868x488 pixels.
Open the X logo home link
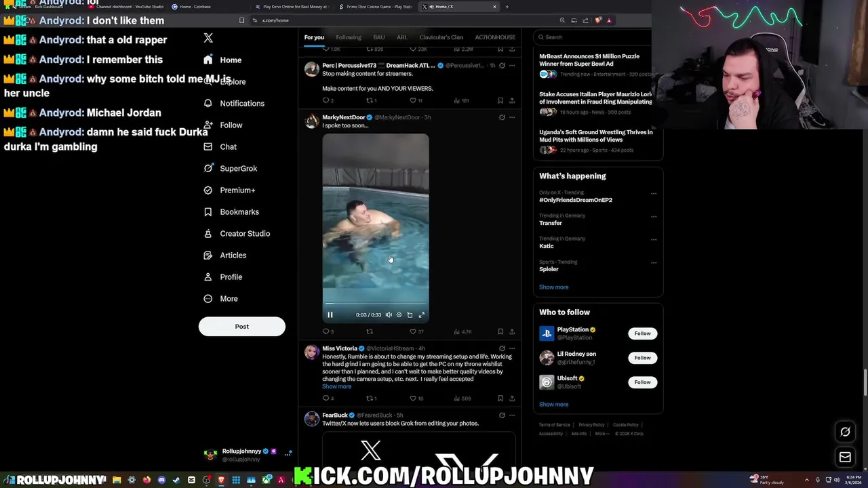click(208, 38)
